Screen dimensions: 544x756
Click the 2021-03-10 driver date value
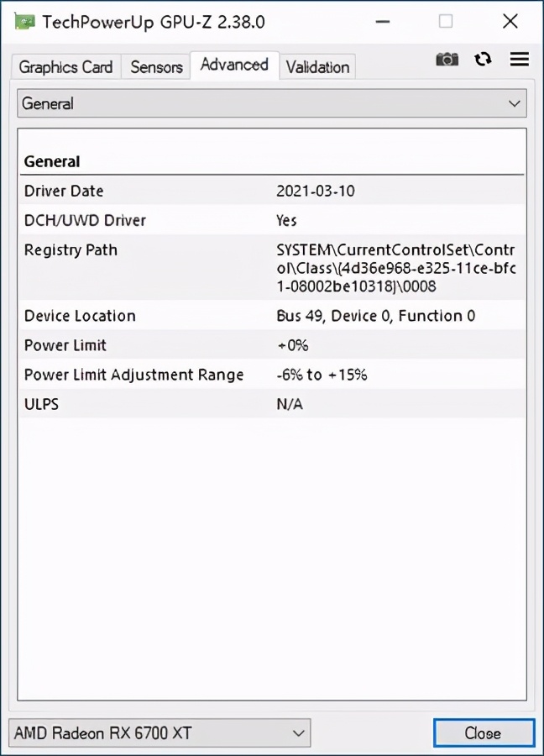pos(316,191)
